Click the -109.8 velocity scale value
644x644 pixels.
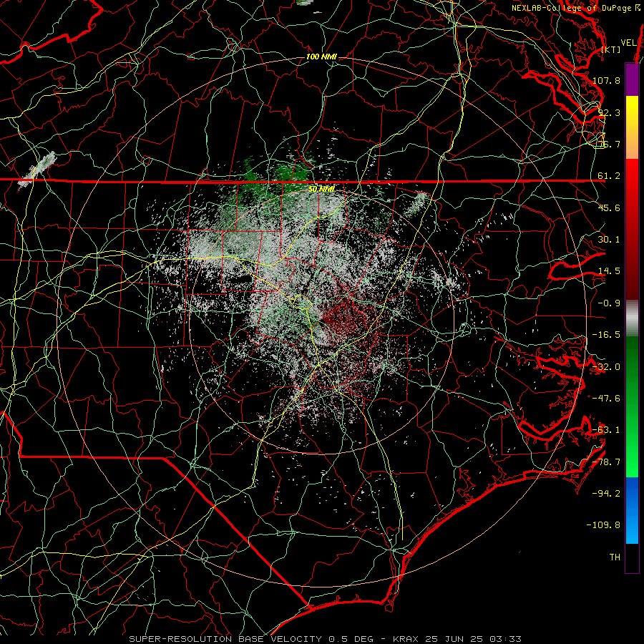603,525
